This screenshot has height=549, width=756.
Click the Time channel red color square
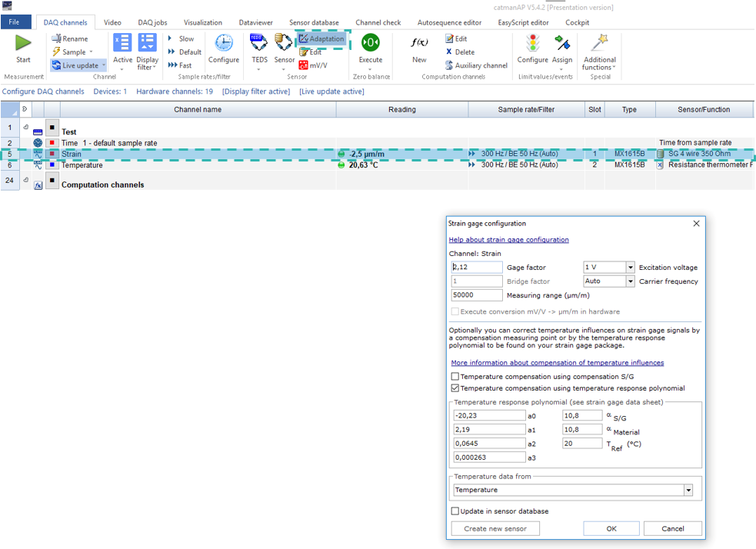pos(52,143)
